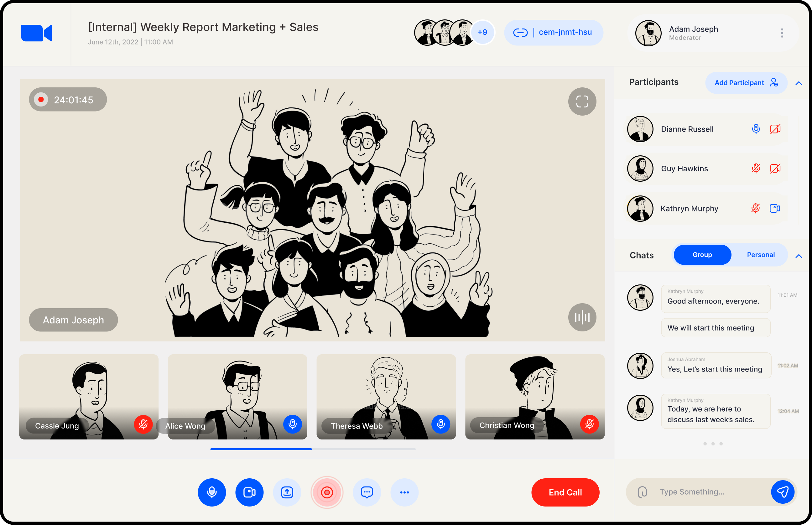Click the Add Participant button
Screen dimensions: 812x525
pos(746,83)
